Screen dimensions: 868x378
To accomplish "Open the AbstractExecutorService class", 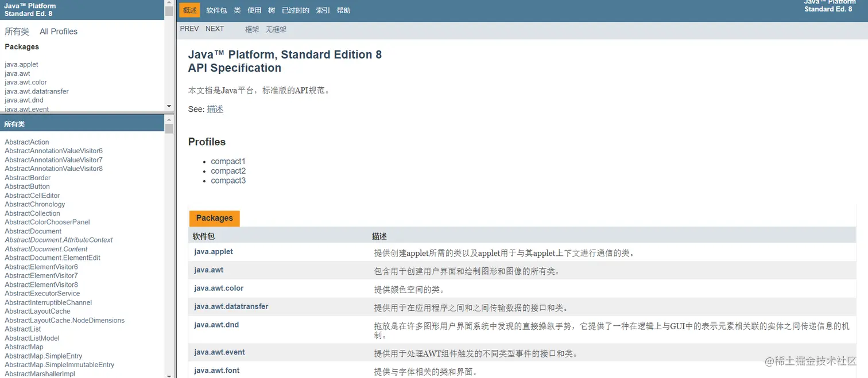I will coord(42,293).
